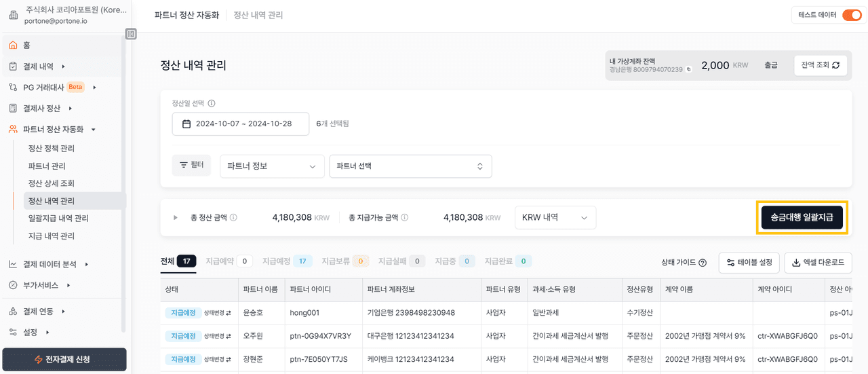868x374 pixels.
Task: Copy the virtual account number icon
Action: 688,70
